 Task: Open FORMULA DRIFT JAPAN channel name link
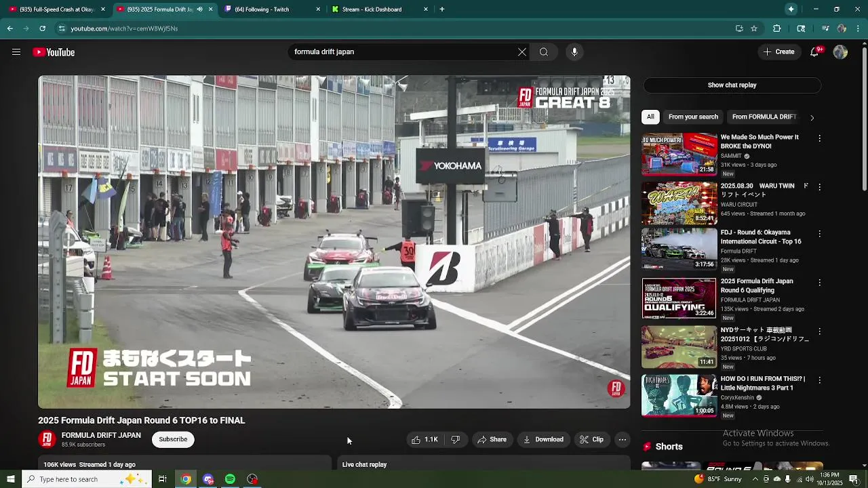[101, 436]
